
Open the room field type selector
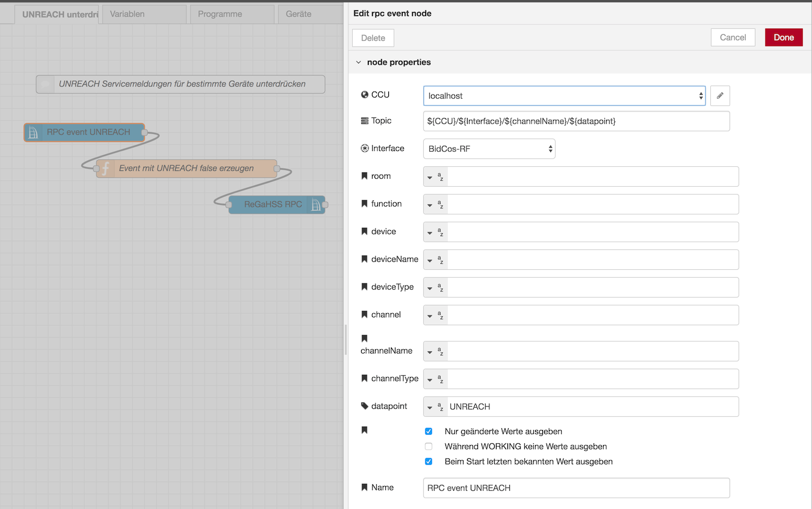pos(435,176)
